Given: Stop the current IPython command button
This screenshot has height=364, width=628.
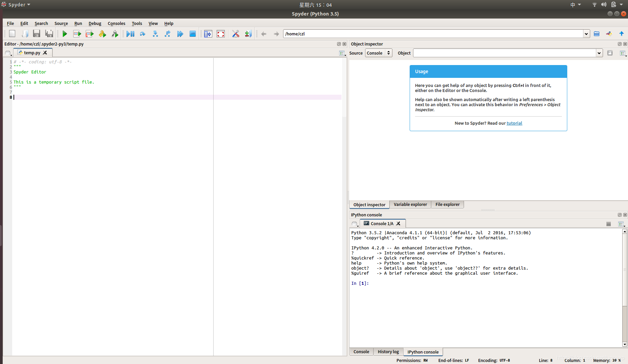Looking at the screenshot, I should click(x=608, y=224).
